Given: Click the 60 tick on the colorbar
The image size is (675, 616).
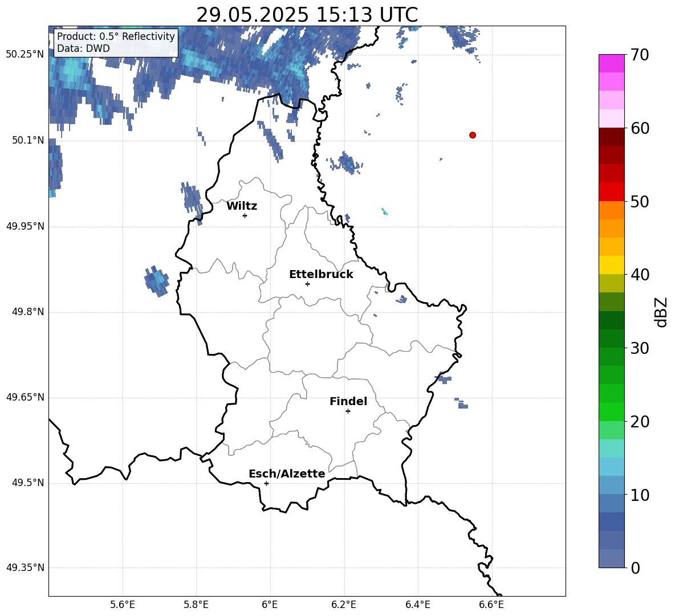Looking at the screenshot, I should point(640,128).
